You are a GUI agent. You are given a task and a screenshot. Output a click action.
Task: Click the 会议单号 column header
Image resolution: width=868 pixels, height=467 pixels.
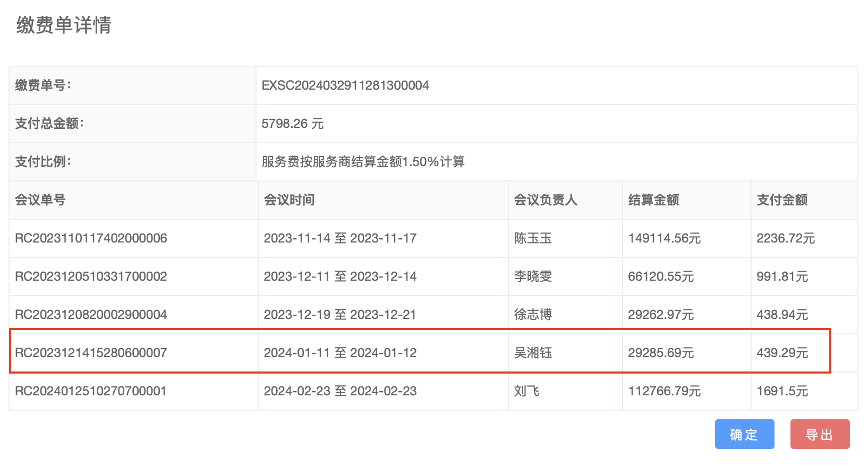40,200
